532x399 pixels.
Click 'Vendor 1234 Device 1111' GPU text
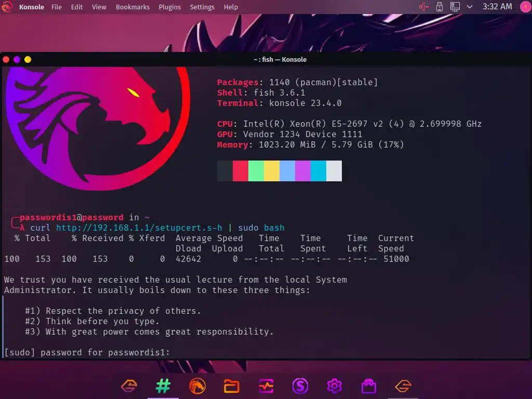pos(303,135)
